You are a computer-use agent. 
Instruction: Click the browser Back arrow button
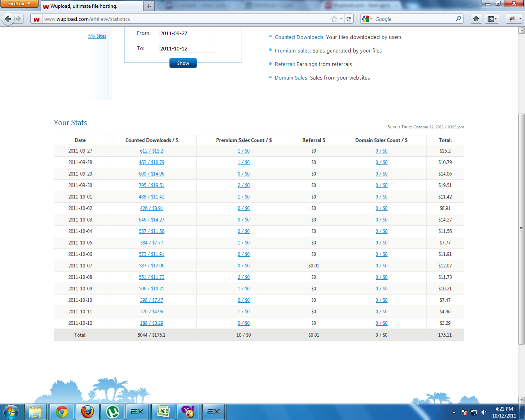pyautogui.click(x=8, y=19)
